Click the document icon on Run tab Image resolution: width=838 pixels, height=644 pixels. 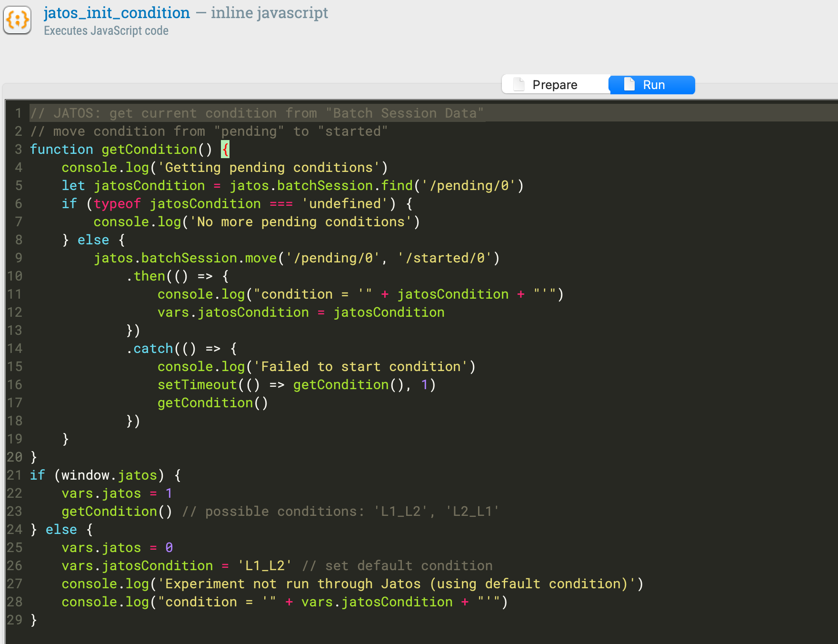629,84
